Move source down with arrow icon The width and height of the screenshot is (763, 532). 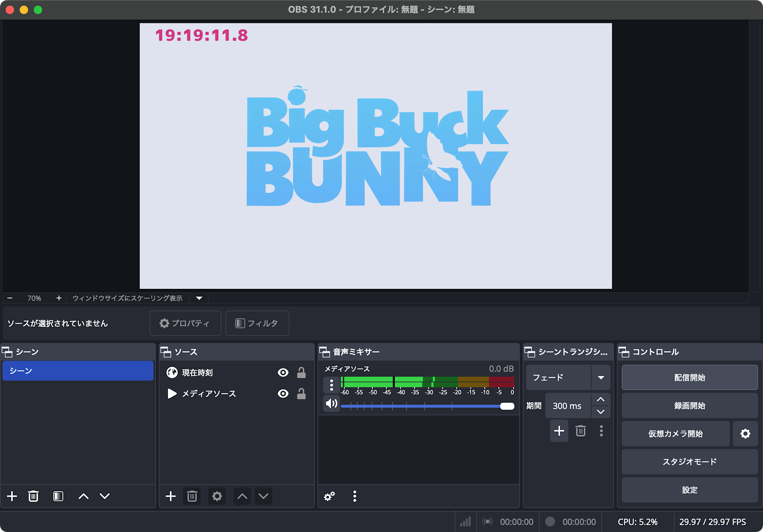[263, 496]
